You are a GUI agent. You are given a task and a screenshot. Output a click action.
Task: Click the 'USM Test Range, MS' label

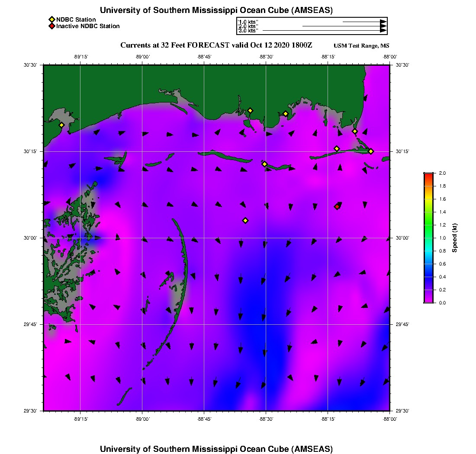pos(361,46)
